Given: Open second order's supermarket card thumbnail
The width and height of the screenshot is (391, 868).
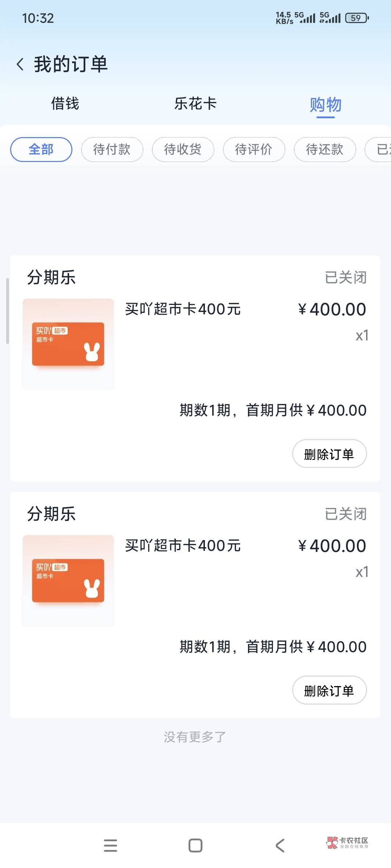Looking at the screenshot, I should pyautogui.click(x=68, y=580).
